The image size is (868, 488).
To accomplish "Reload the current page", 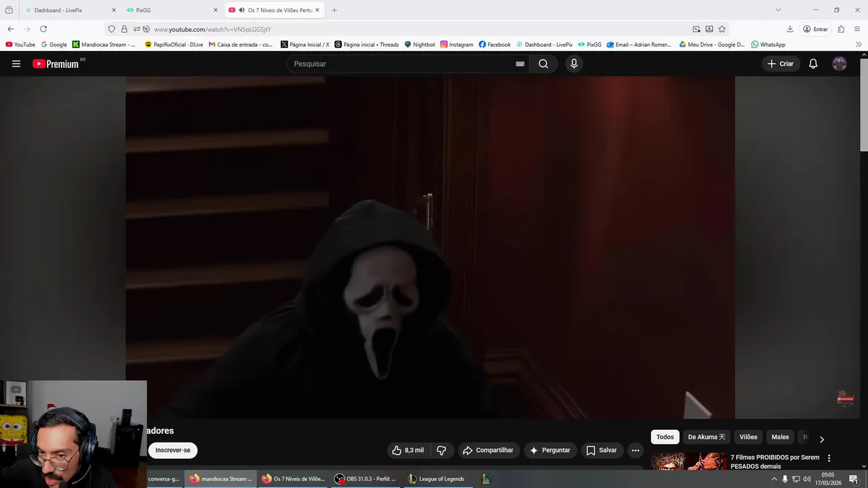I will point(43,29).
